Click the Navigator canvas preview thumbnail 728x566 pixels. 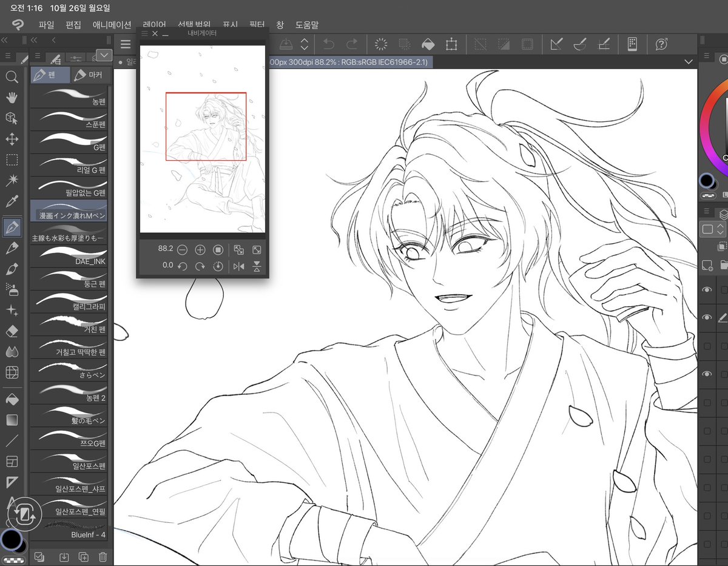[x=203, y=139]
